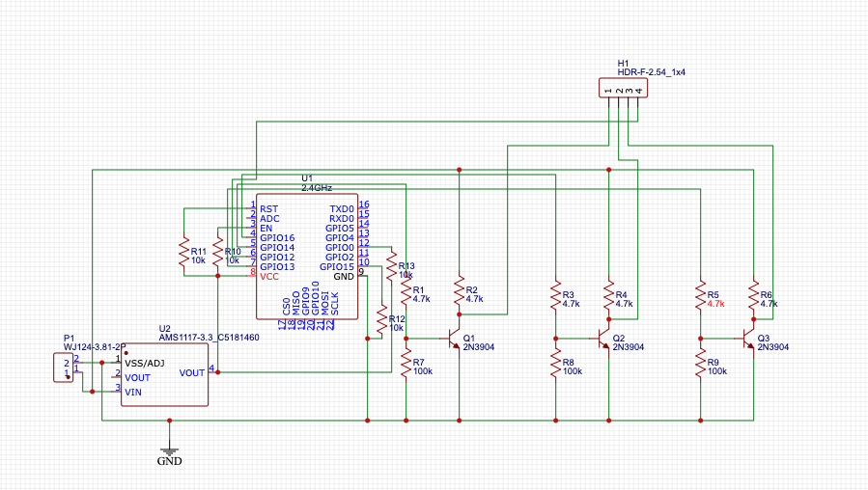
Task: Click the GPIO15 pin label on U1
Action: tap(339, 266)
